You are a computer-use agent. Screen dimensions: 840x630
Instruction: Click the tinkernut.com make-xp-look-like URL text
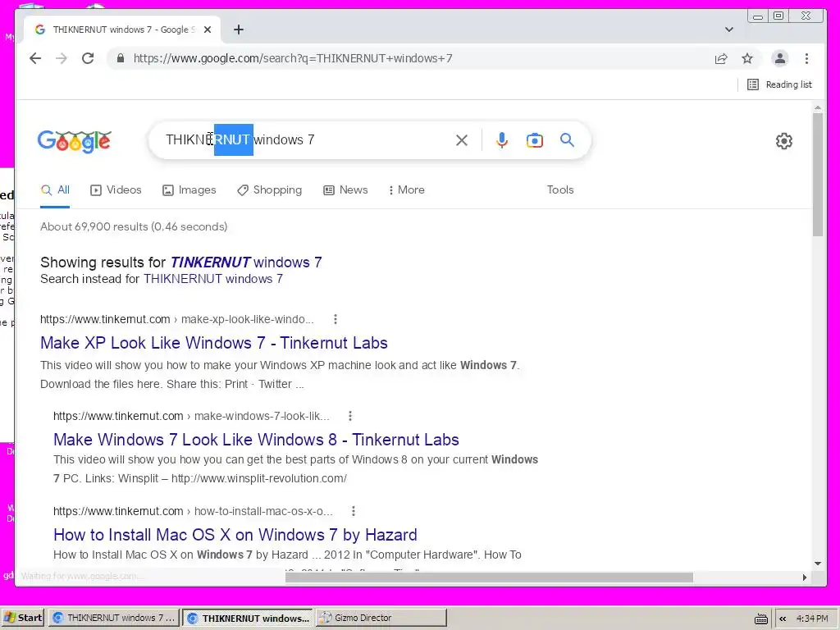pyautogui.click(x=177, y=319)
